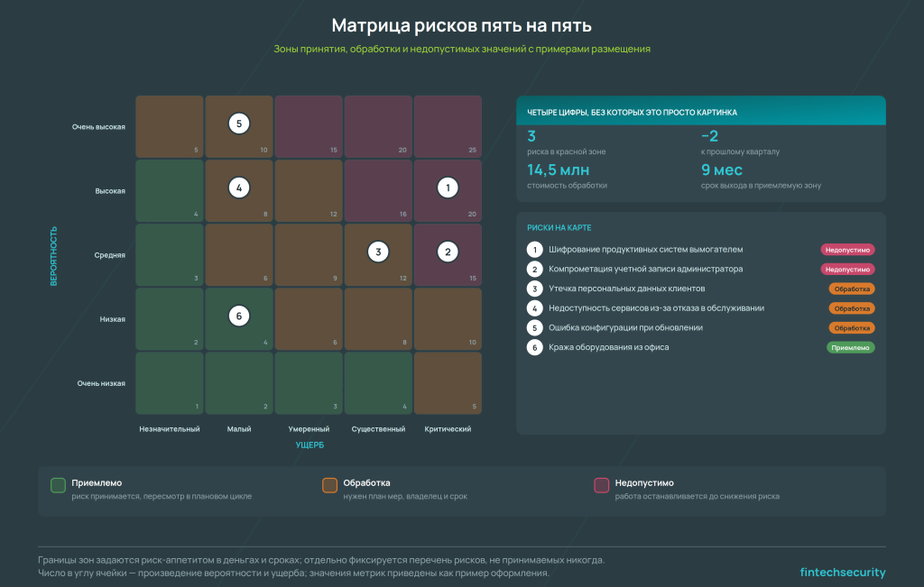Click the Компрометация учетной записи администратора text
The image size is (924, 587).
646,269
